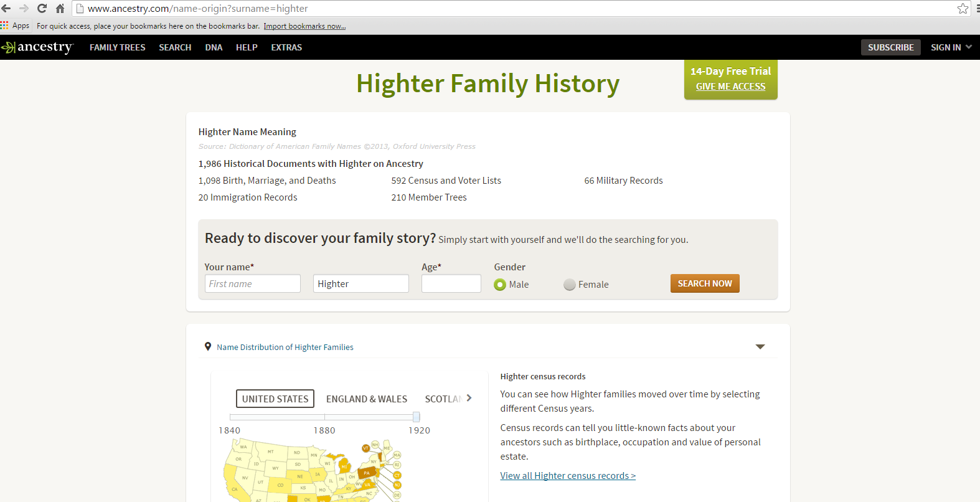
Task: Click the browser back arrow
Action: pyautogui.click(x=6, y=9)
